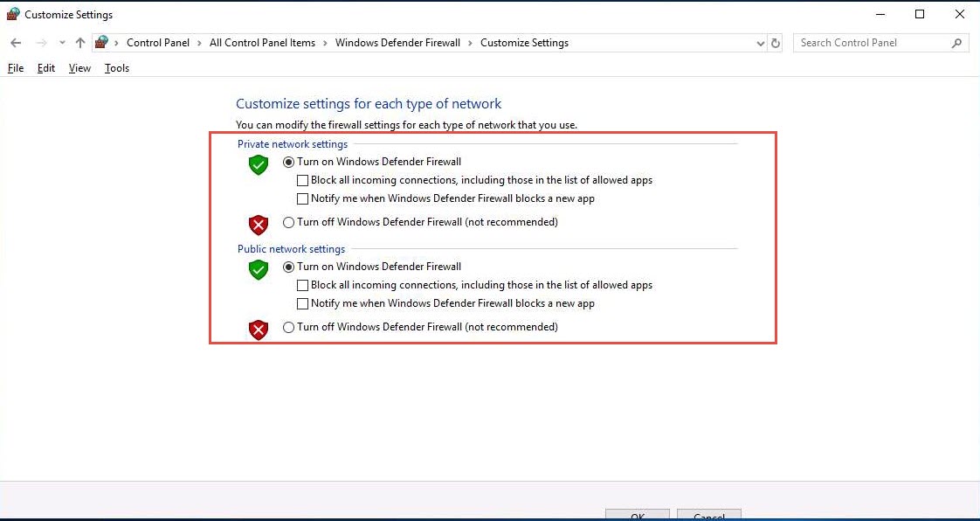Open the View menu
The height and width of the screenshot is (521, 980).
coord(80,68)
